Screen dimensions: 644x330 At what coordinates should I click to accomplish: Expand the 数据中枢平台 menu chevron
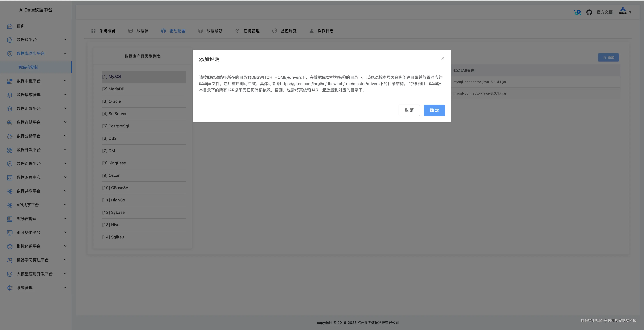65,81
